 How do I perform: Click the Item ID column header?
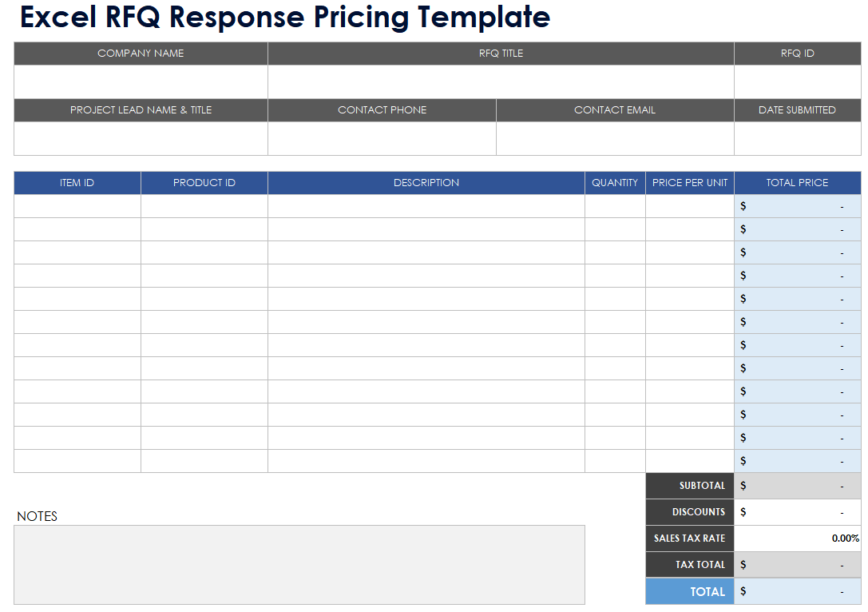coord(77,183)
